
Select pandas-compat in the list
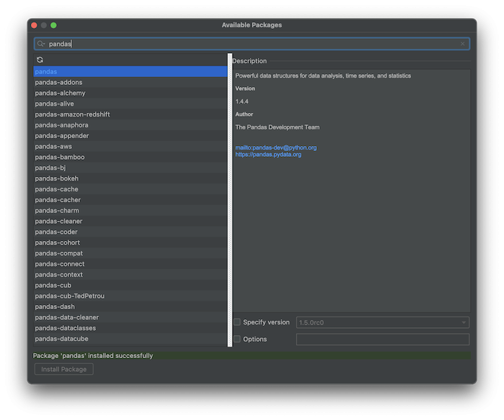coord(130,253)
